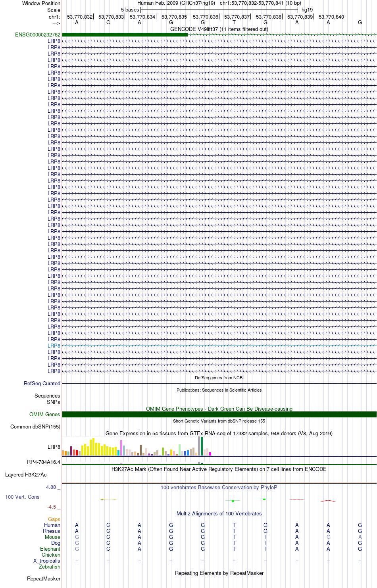The image size is (377, 588).
Task: Click the Common dbSNP(155) track label
Action: [35, 427]
